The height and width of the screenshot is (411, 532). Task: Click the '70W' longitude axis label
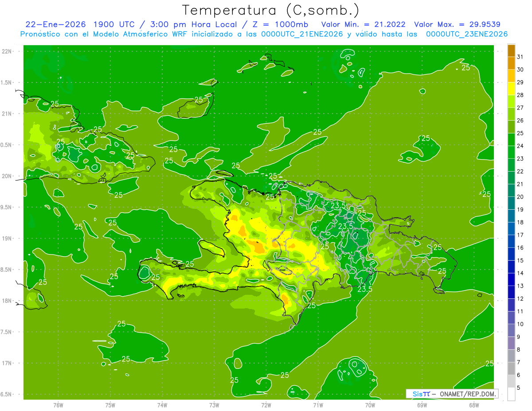pyautogui.click(x=370, y=405)
